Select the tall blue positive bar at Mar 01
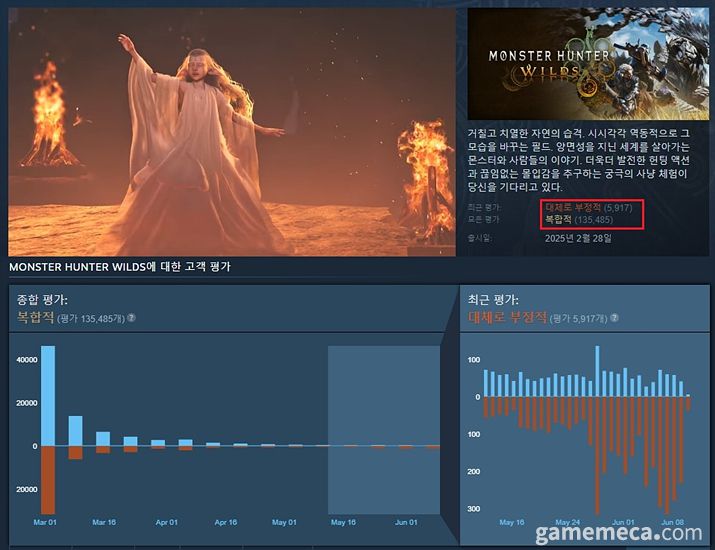The height and width of the screenshot is (550, 715). pyautogui.click(x=48, y=395)
